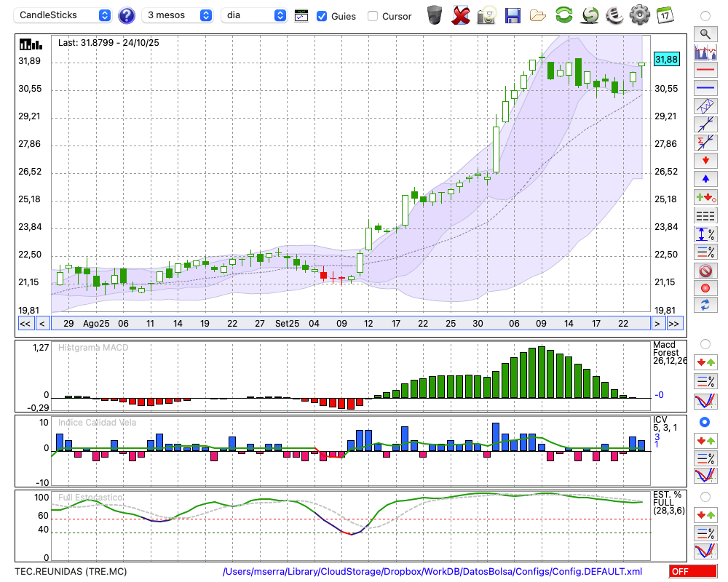Click the blue floppy disk save icon

pyautogui.click(x=513, y=15)
